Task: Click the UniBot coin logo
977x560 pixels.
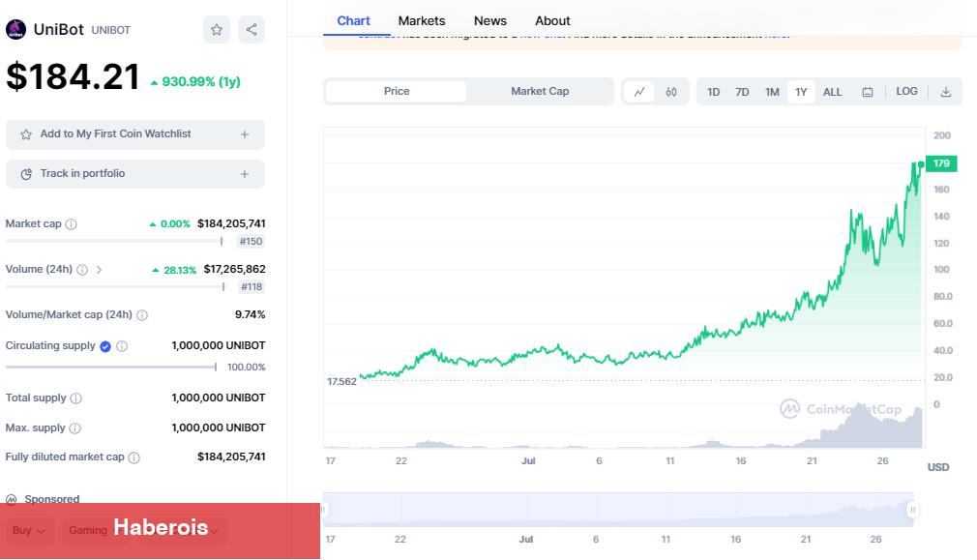Action: (x=15, y=29)
